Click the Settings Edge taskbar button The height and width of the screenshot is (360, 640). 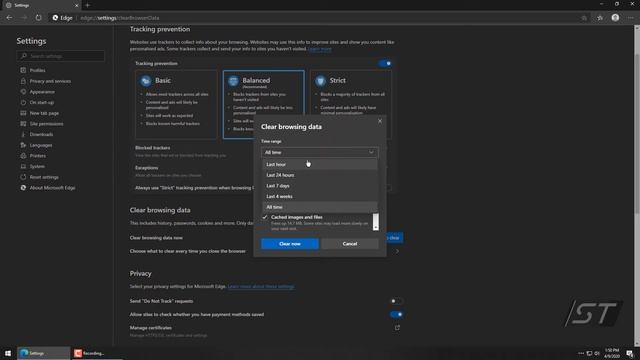(x=44, y=353)
